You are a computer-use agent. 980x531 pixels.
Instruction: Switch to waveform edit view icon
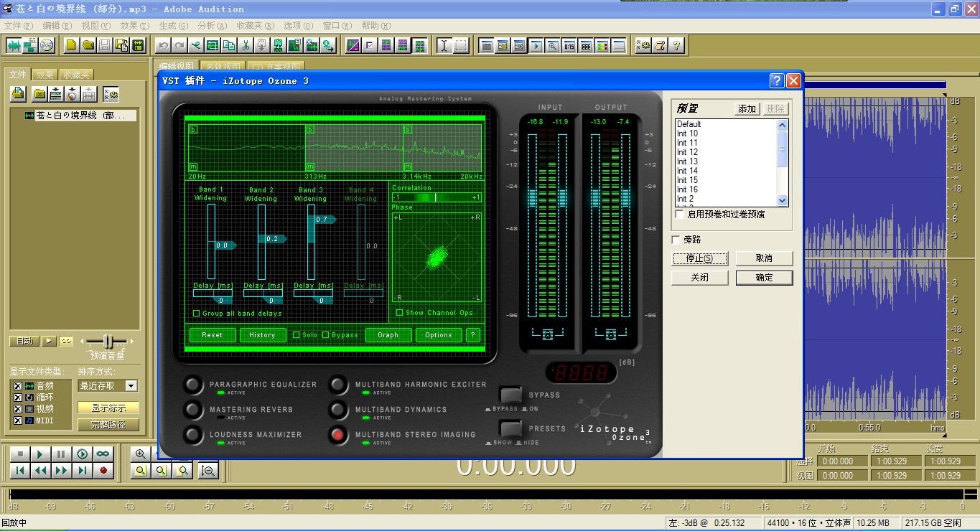point(14,45)
